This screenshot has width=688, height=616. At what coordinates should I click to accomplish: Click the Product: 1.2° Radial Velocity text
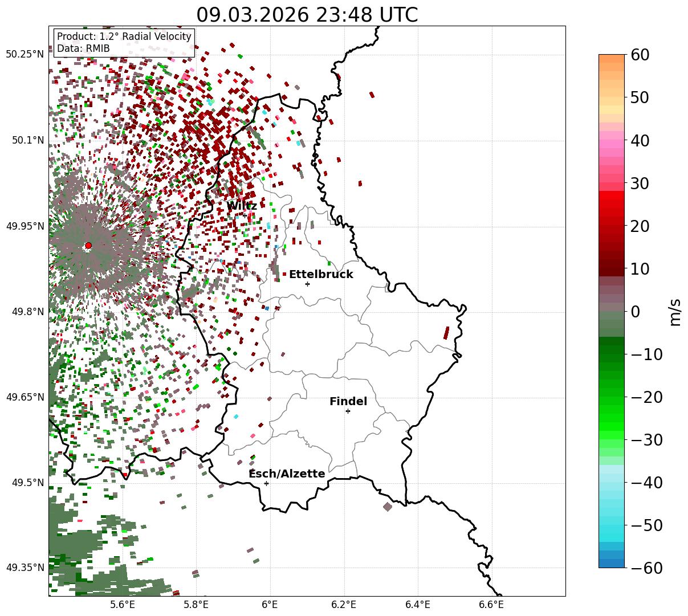click(124, 37)
